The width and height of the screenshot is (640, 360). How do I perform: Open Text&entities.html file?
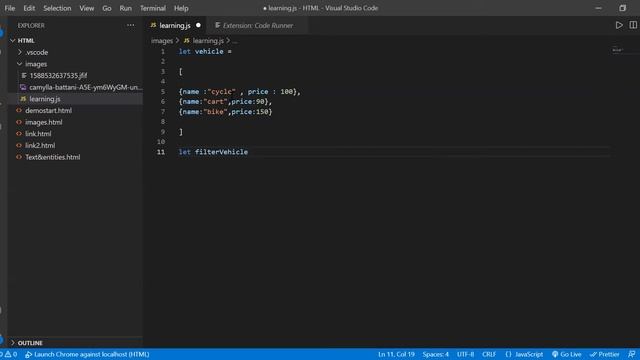pyautogui.click(x=53, y=157)
